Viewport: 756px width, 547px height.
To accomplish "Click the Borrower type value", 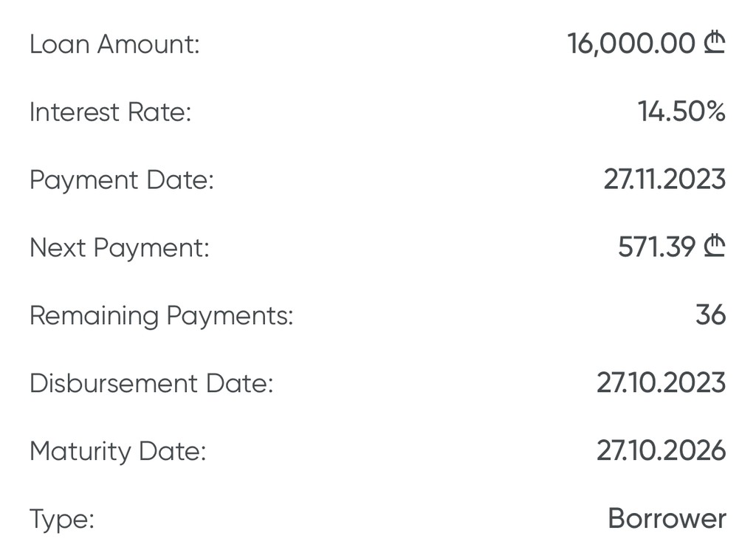I will point(667,519).
